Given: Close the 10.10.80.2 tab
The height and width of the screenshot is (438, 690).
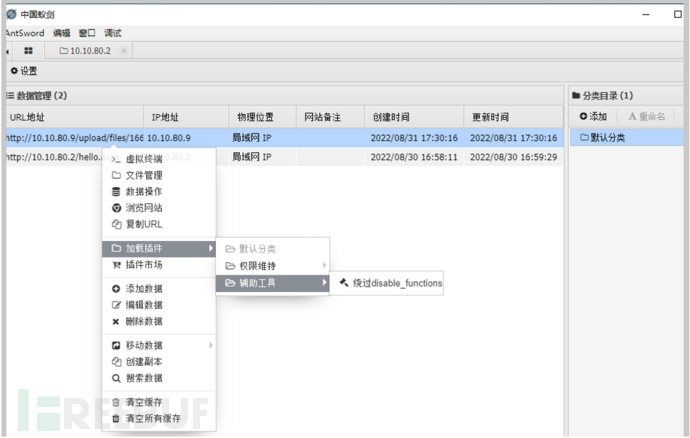Looking at the screenshot, I should tap(124, 51).
